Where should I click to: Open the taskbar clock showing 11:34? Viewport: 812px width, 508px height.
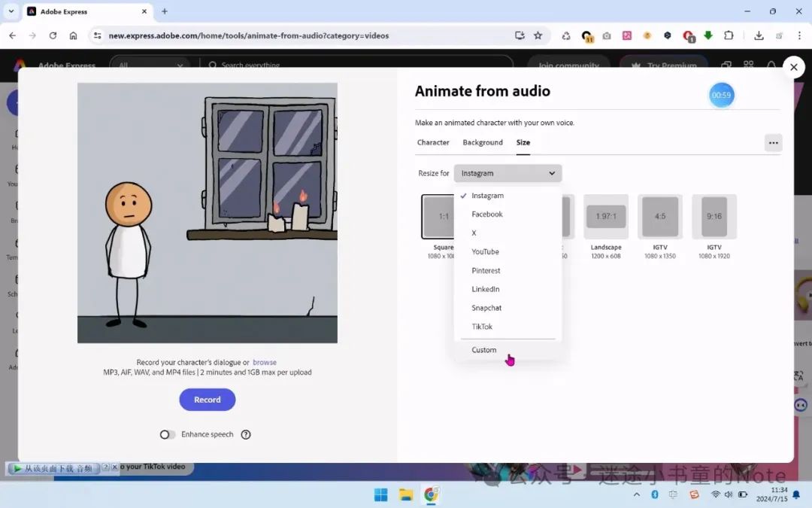[x=771, y=494]
